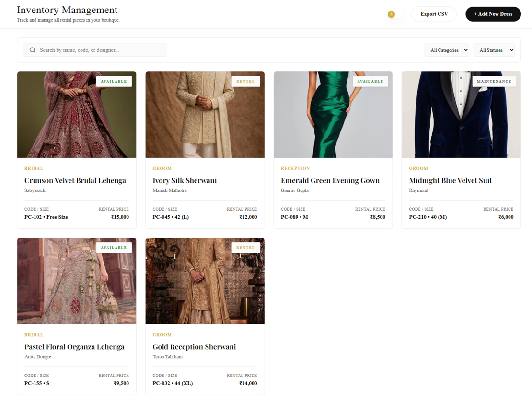Click the Available badge on Emerald Gown
Viewport: 532px width, 404px height.
[370, 81]
